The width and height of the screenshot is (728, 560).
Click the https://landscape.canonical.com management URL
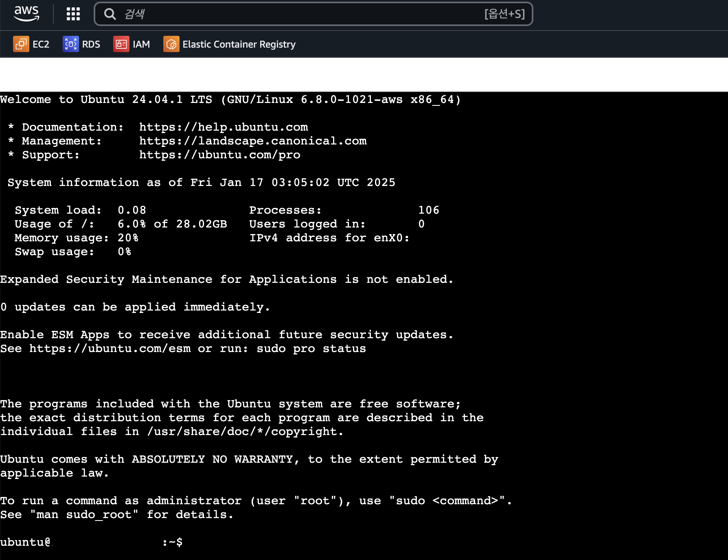(x=253, y=141)
